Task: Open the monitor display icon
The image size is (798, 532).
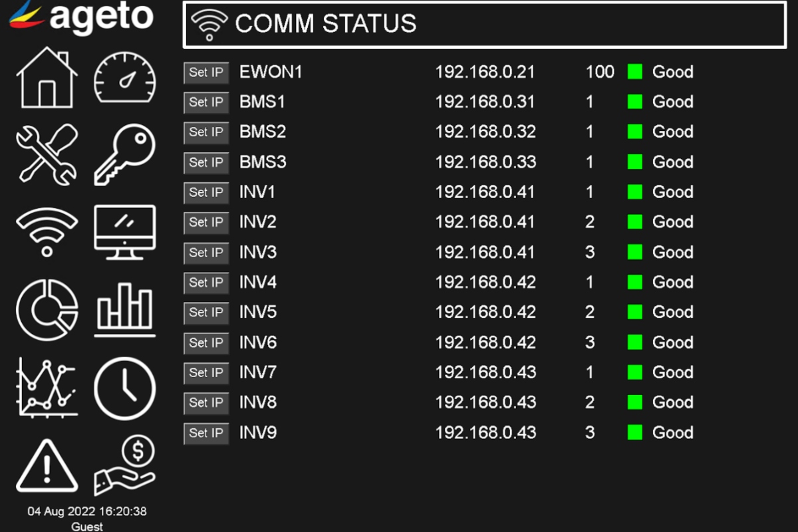Action: coord(124,231)
